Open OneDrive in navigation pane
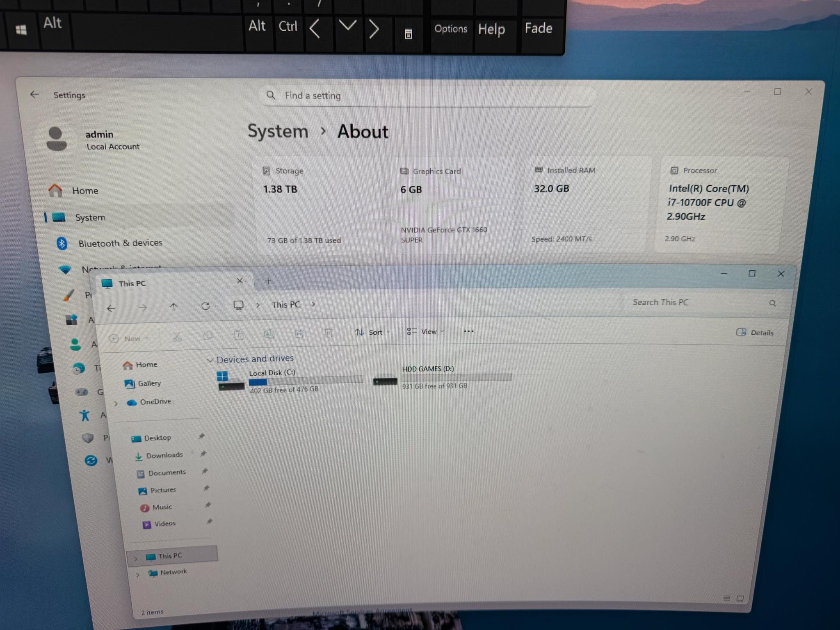 coord(149,402)
